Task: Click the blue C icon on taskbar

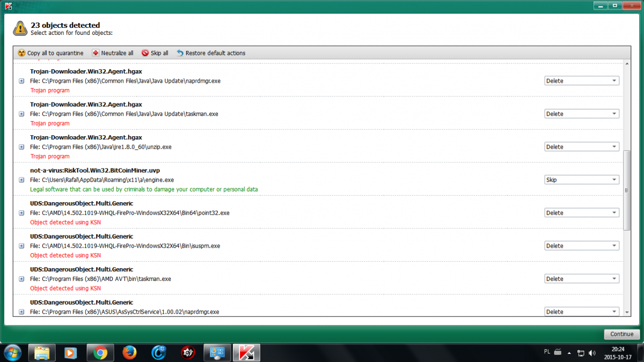Action: 159,352
